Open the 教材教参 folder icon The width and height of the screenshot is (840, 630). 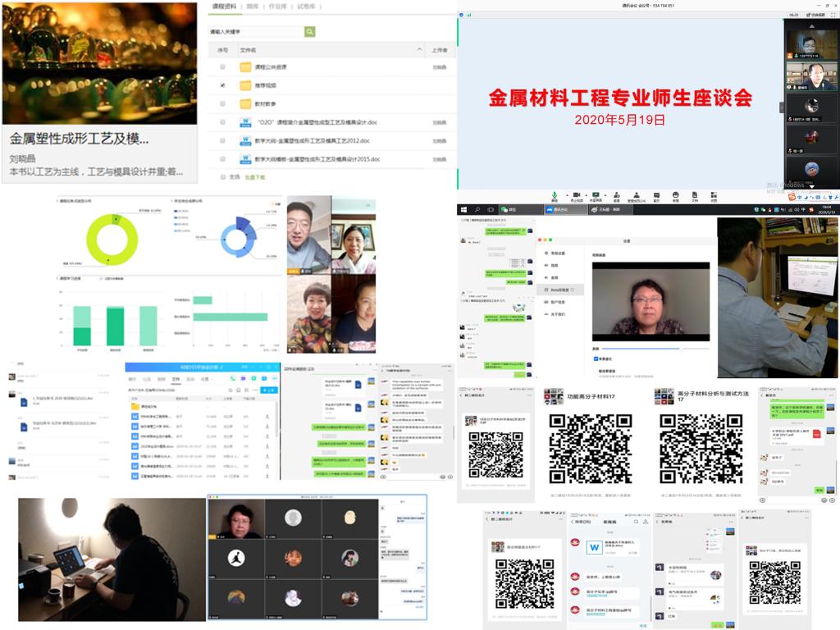tap(245, 104)
